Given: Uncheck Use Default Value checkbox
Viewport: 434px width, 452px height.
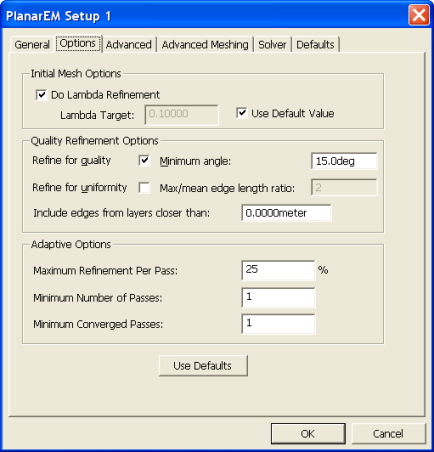Looking at the screenshot, I should 242,113.
